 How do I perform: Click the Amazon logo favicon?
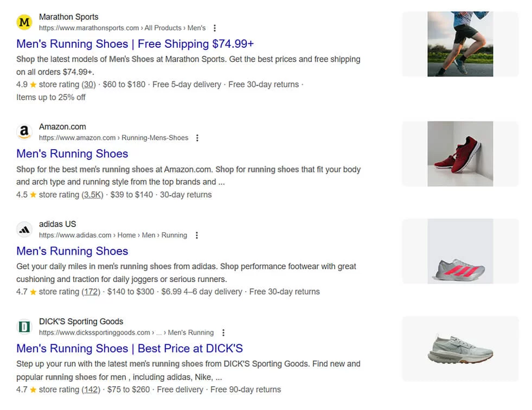(x=24, y=132)
